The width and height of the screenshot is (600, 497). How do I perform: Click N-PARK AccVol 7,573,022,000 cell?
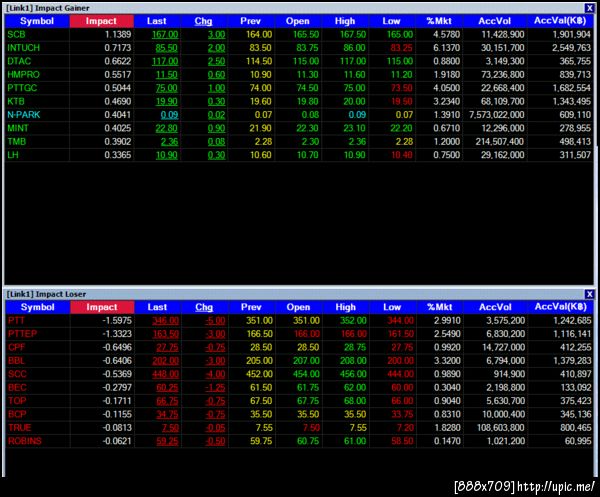point(497,115)
